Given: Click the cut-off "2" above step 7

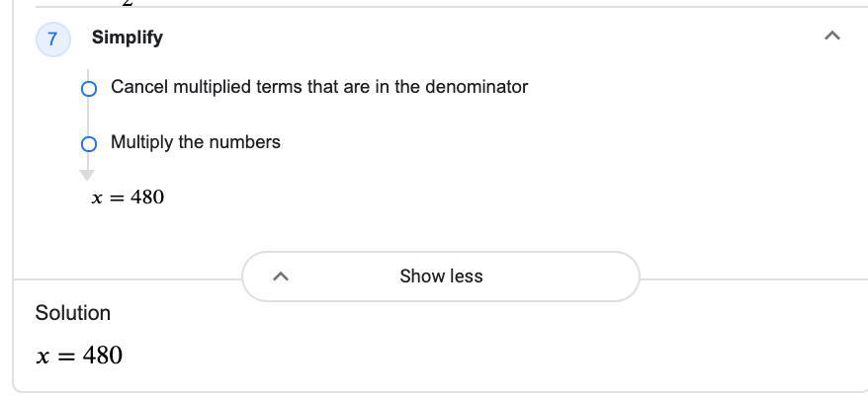Looking at the screenshot, I should [x=127, y=3].
